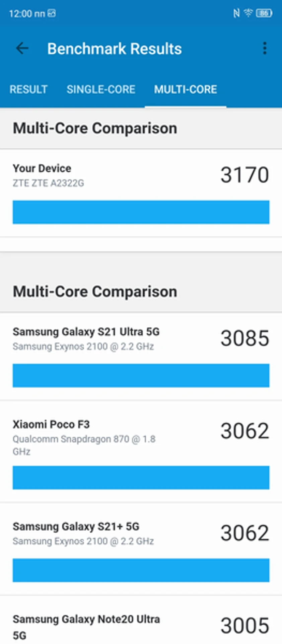
Task: Tap the NFC status bar icon
Action: click(x=236, y=13)
